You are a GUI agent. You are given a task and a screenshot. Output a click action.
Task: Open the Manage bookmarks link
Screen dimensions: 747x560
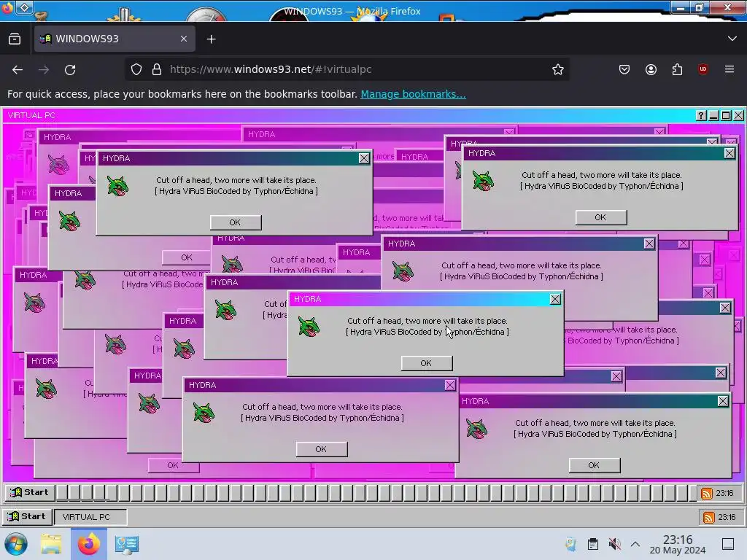[413, 94]
